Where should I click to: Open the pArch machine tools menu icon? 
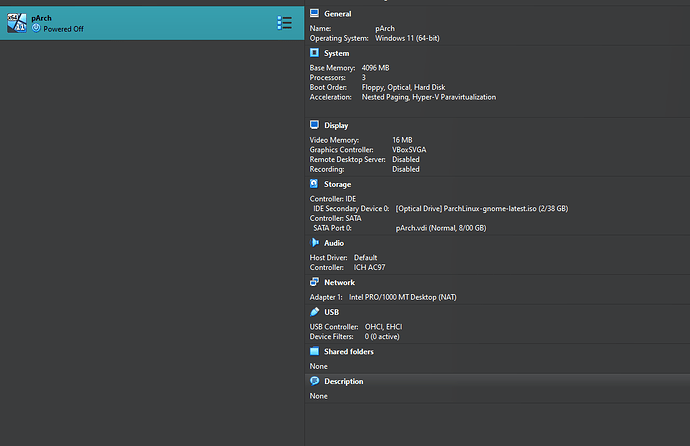click(284, 23)
